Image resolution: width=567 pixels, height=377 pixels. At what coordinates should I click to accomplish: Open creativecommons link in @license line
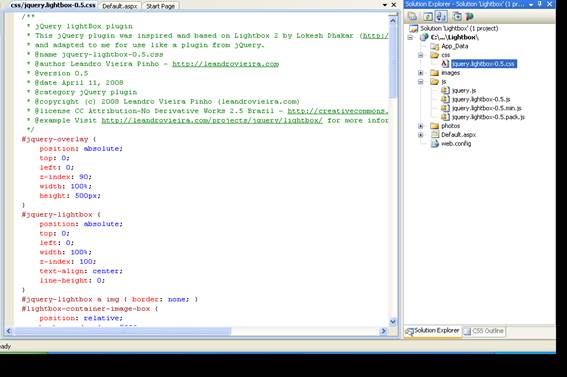point(338,111)
